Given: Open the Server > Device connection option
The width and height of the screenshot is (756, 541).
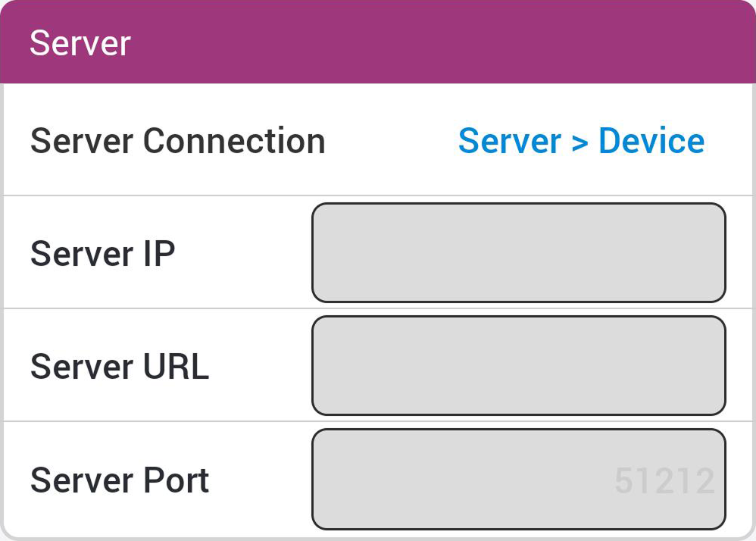Looking at the screenshot, I should [x=581, y=141].
